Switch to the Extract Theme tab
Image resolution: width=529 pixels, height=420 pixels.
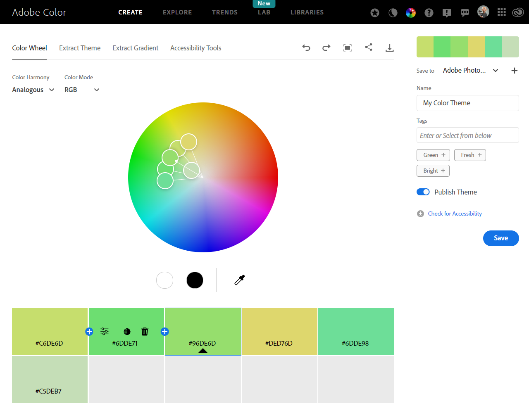pos(80,48)
